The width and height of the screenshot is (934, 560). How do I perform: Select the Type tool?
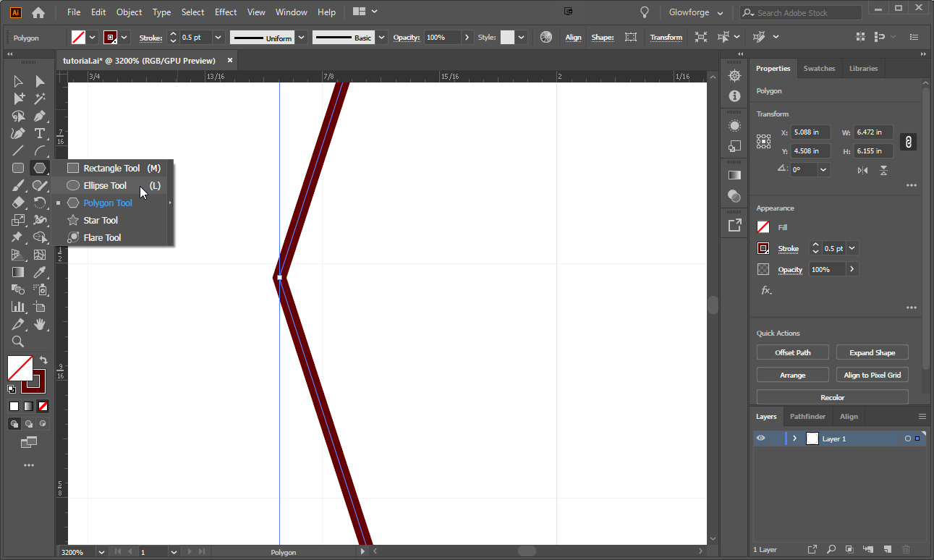[40, 133]
